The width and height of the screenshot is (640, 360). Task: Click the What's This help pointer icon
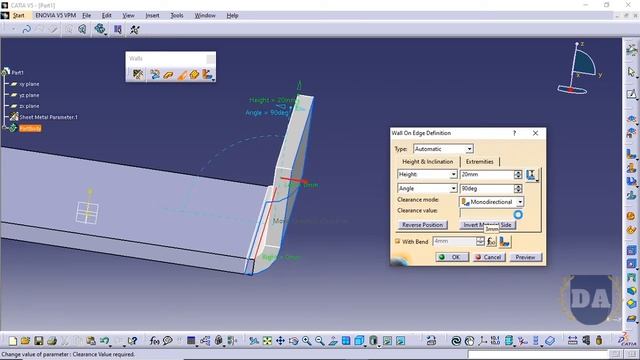pos(132,340)
